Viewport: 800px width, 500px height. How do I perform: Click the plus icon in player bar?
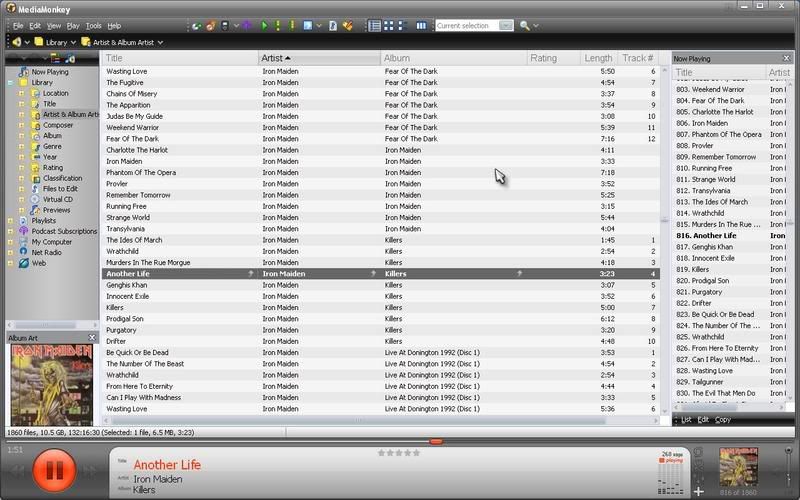click(x=698, y=491)
